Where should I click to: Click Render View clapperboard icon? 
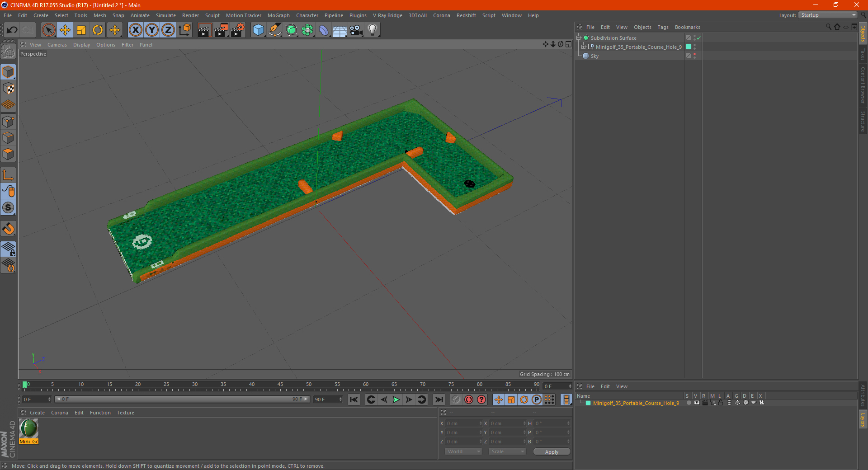click(x=204, y=30)
